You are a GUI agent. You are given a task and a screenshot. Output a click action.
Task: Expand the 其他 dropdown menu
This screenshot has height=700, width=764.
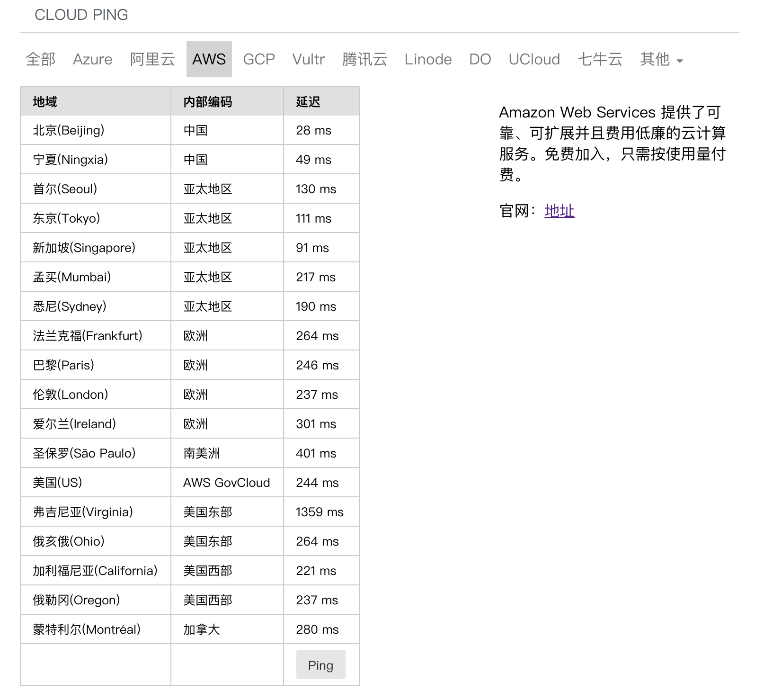point(656,59)
